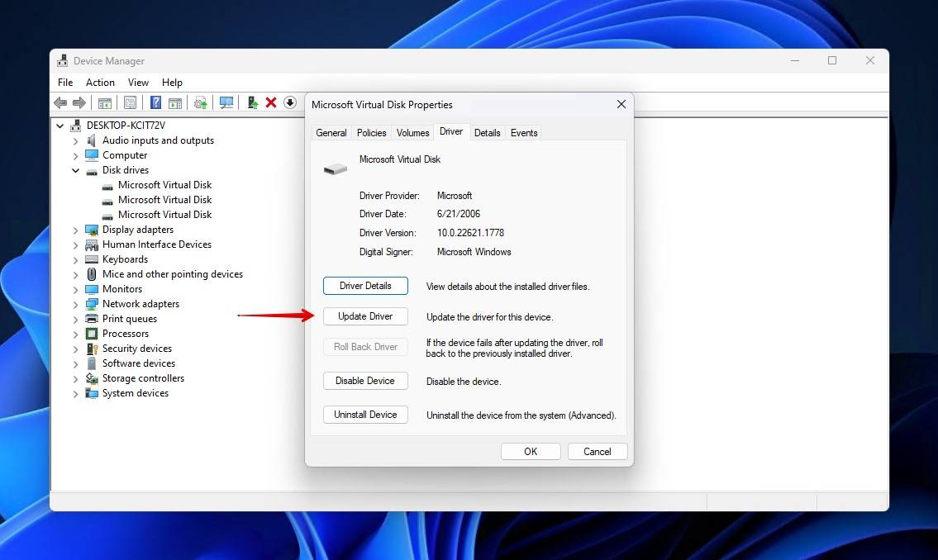Expand the Processors category
The height and width of the screenshot is (560, 938).
click(x=75, y=335)
